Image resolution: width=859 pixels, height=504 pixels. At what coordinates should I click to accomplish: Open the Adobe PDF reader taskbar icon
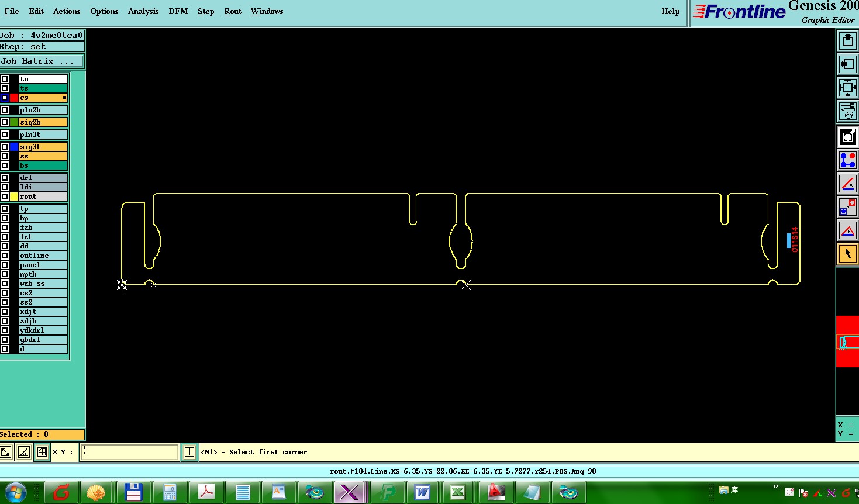tap(206, 492)
